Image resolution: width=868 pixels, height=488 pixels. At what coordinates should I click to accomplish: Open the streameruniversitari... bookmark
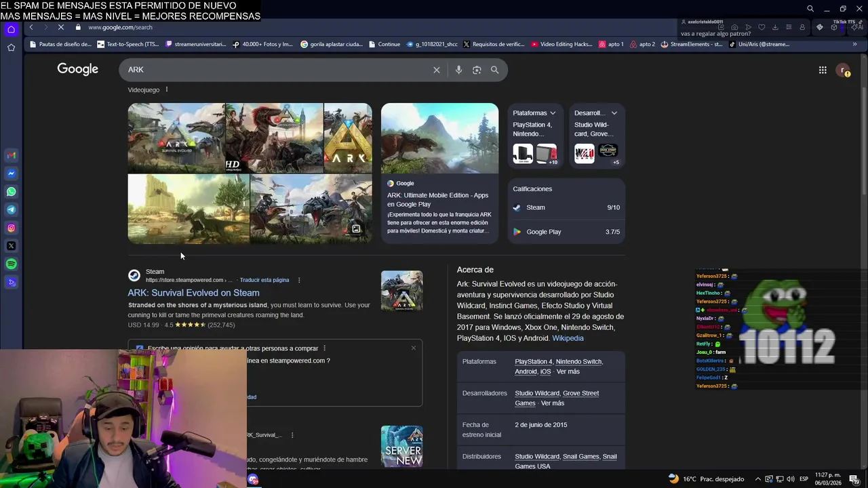[196, 45]
